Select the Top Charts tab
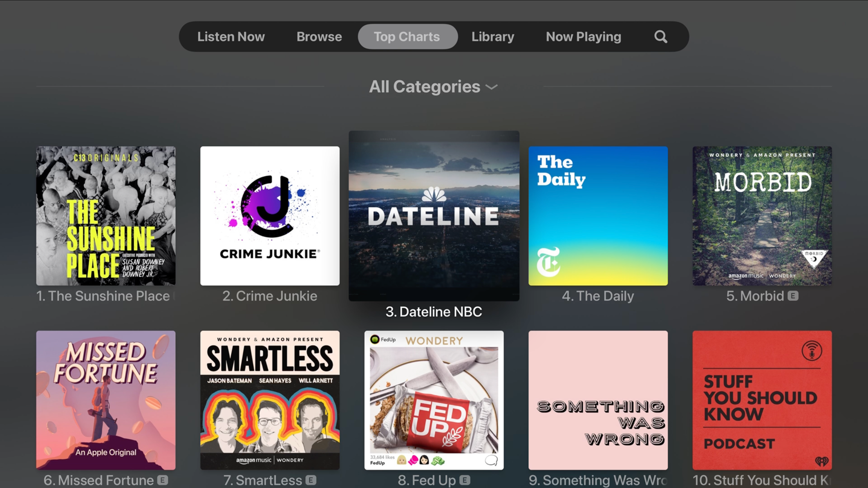 point(407,37)
